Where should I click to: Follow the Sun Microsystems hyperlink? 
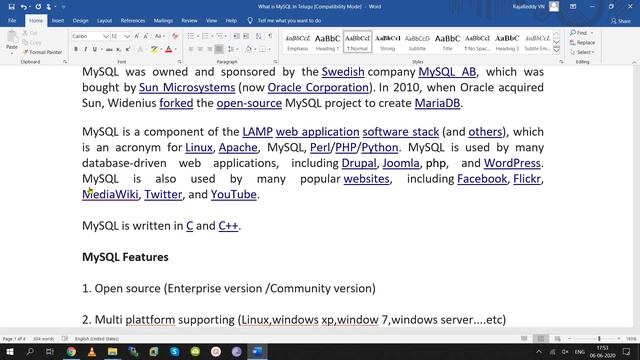coord(187,87)
